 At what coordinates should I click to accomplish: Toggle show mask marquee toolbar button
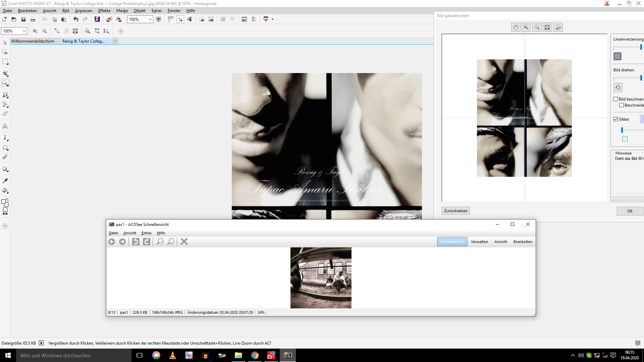[202, 19]
